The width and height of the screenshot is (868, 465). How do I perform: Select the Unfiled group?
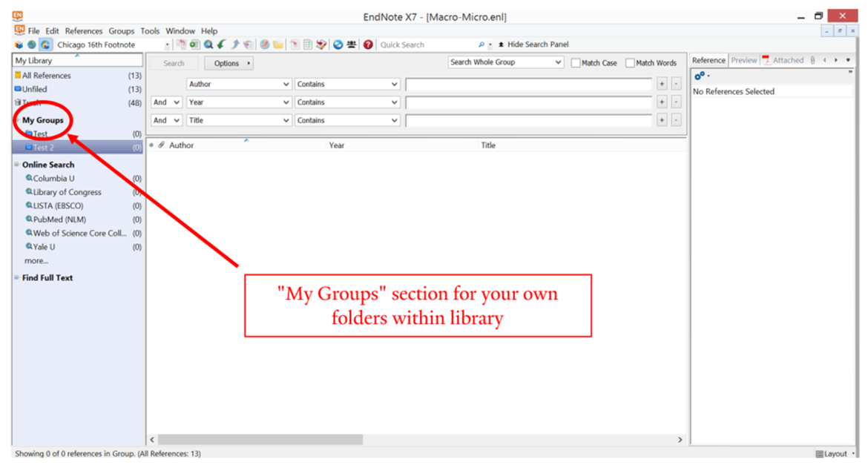coord(77,89)
